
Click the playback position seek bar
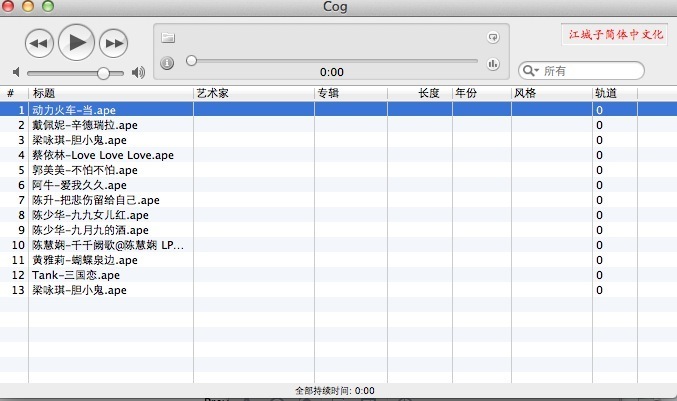pyautogui.click(x=330, y=61)
